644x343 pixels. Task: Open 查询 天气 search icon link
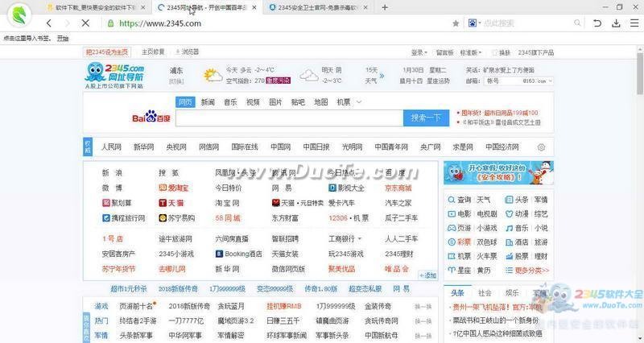[x=452, y=200]
